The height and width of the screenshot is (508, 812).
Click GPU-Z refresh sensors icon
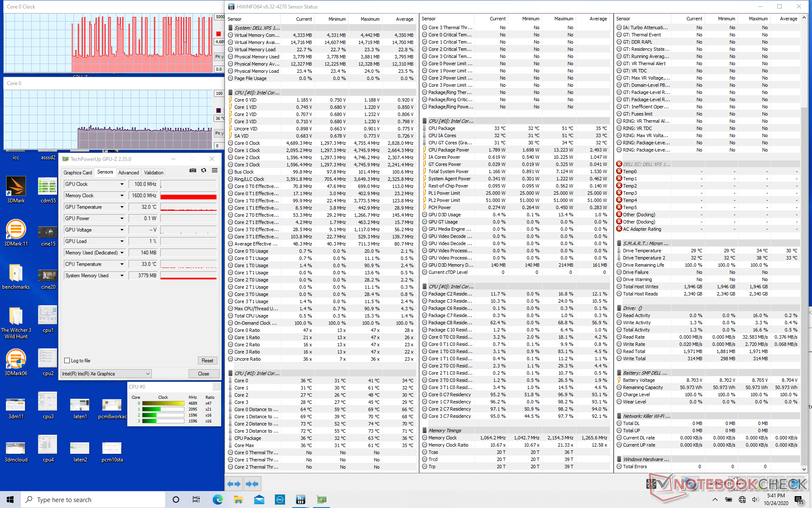(204, 170)
